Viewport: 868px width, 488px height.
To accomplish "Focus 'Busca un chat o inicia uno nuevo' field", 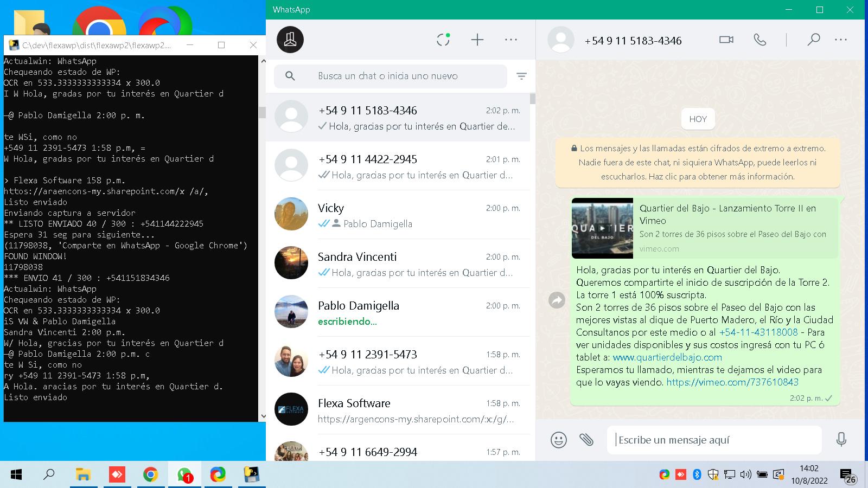I will coord(391,76).
